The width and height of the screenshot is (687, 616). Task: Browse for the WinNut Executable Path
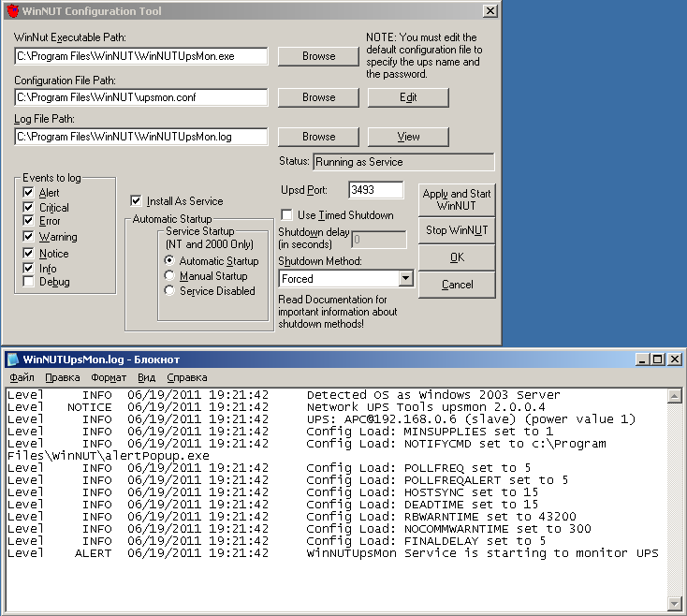tap(318, 56)
